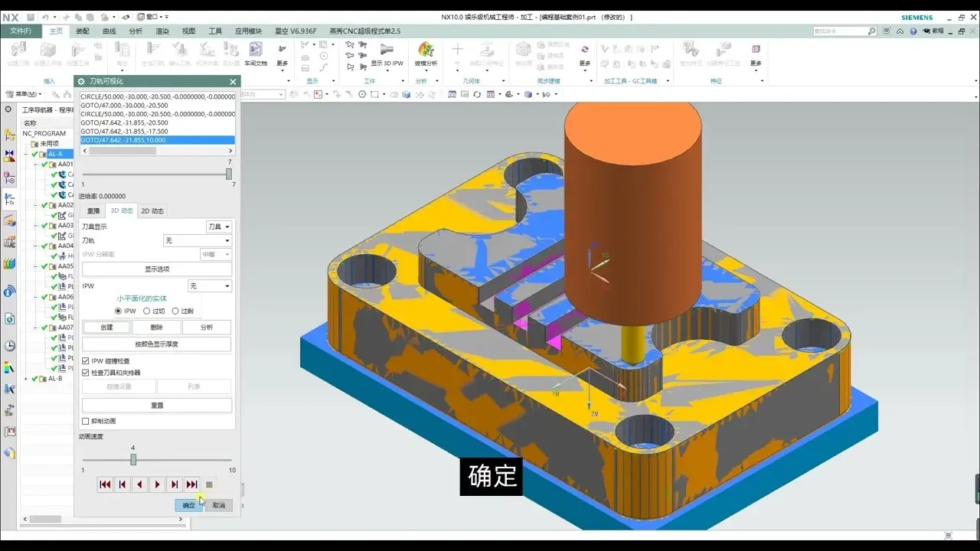Click the save icon in the title bar
Image resolution: width=980 pixels, height=551 pixels.
(31, 17)
